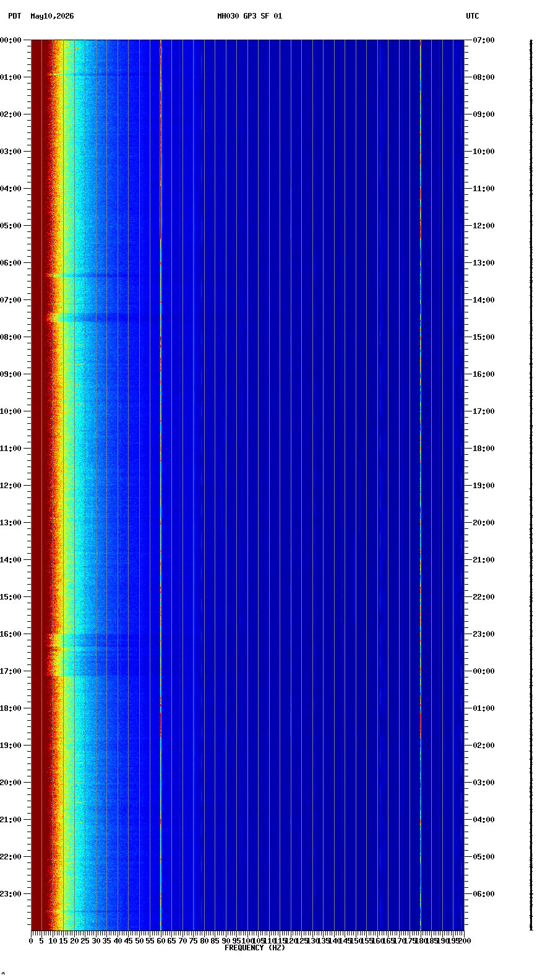The image size is (558, 980).
Task: Select the 75 Hz frequency tick label
Action: 193,941
